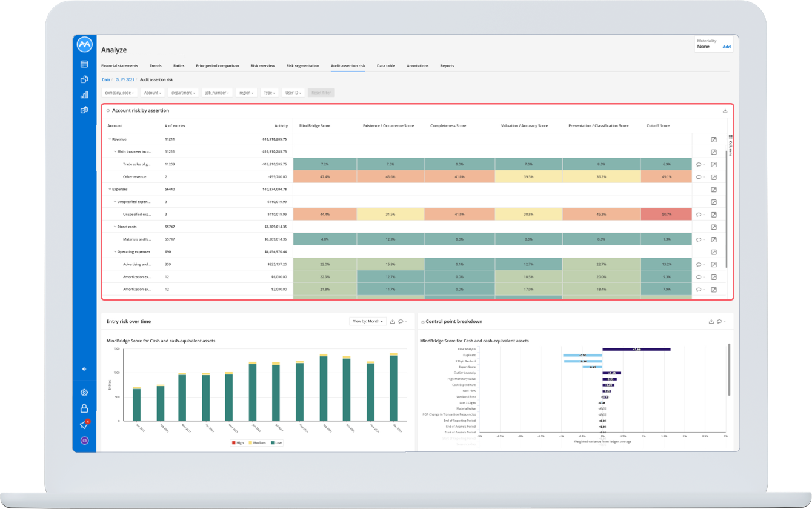Open the settings gear in the sidebar
This screenshot has width=812, height=509.
coord(84,392)
